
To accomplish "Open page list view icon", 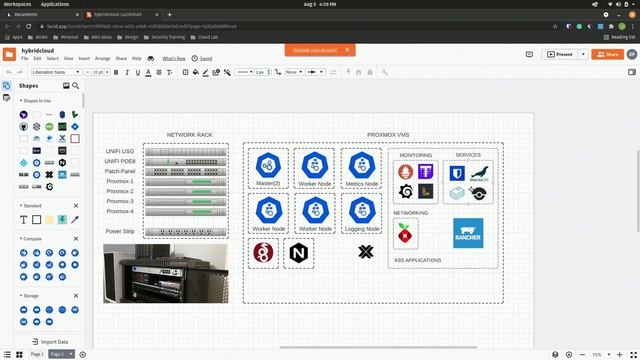I will pos(7,354).
